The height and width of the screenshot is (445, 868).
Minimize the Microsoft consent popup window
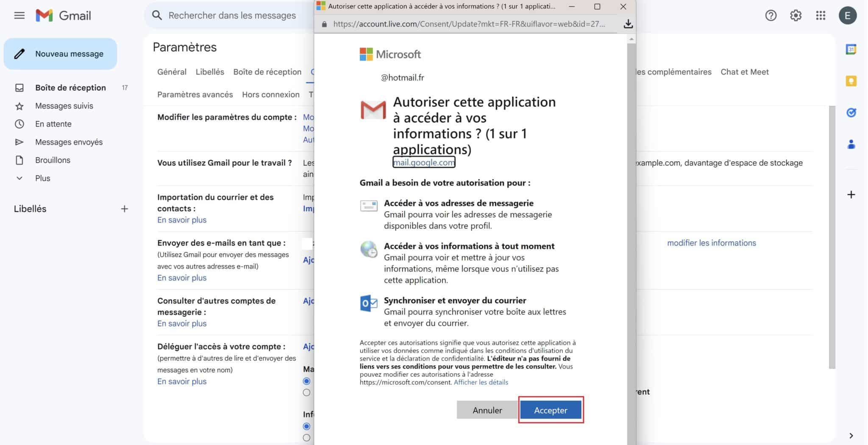tap(572, 6)
